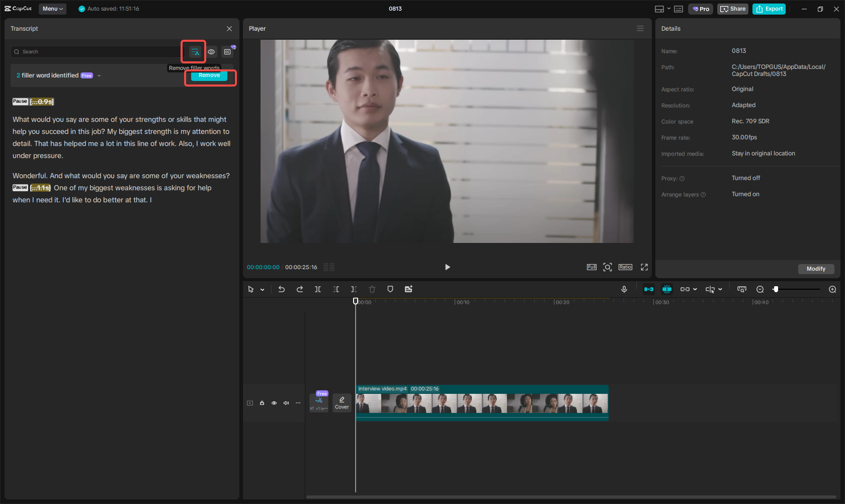The width and height of the screenshot is (845, 504).
Task: Open the Menu at top left
Action: point(52,9)
